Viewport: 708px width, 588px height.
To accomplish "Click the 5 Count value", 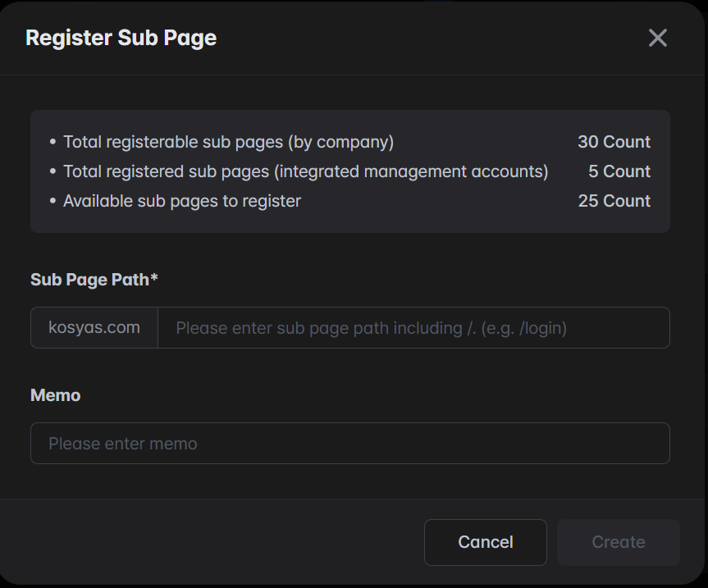I will tap(619, 171).
